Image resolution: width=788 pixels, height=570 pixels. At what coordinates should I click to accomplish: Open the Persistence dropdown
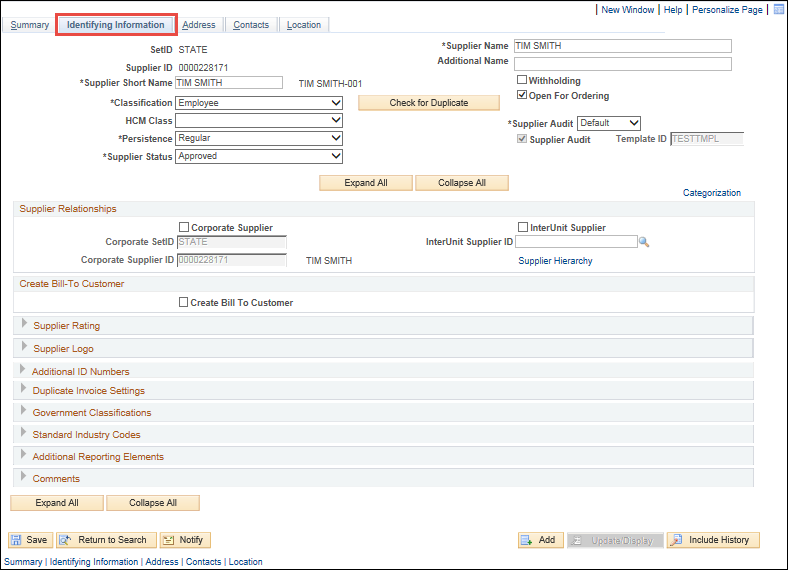(x=259, y=138)
